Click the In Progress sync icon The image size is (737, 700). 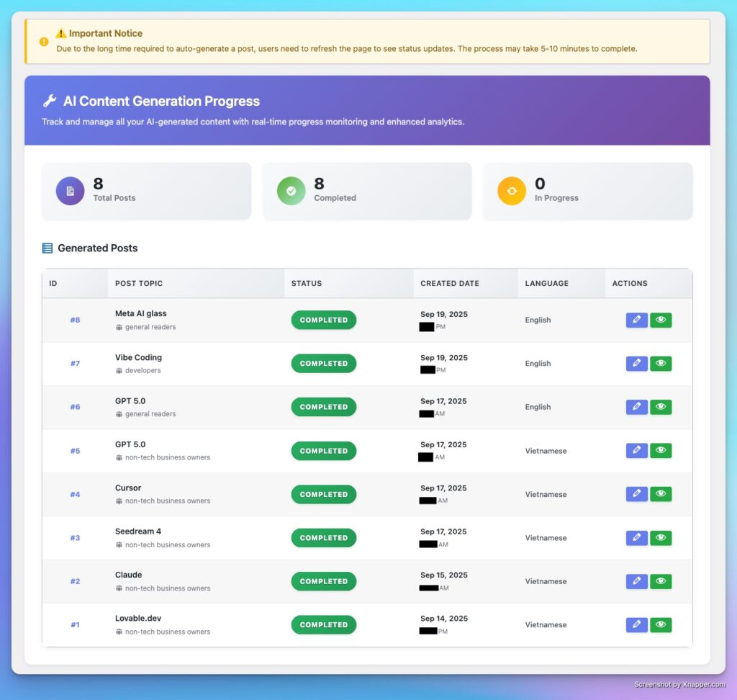pyautogui.click(x=512, y=191)
